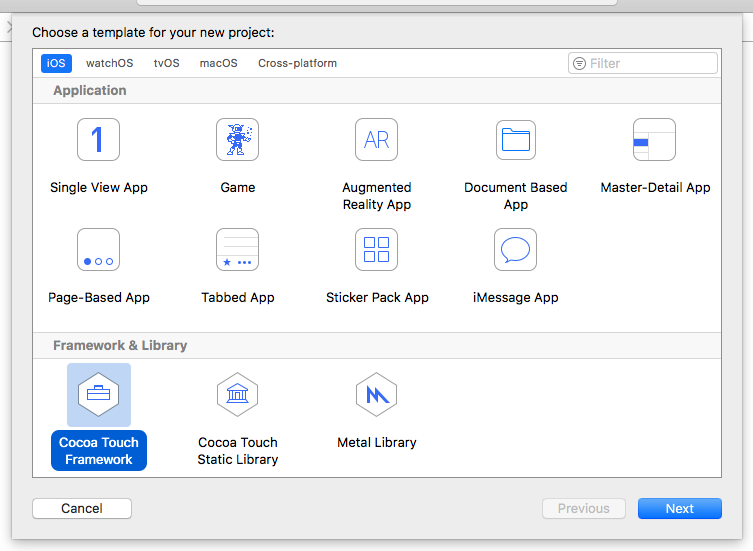Show macOS templates tab
This screenshot has height=551, width=753.
tap(219, 63)
